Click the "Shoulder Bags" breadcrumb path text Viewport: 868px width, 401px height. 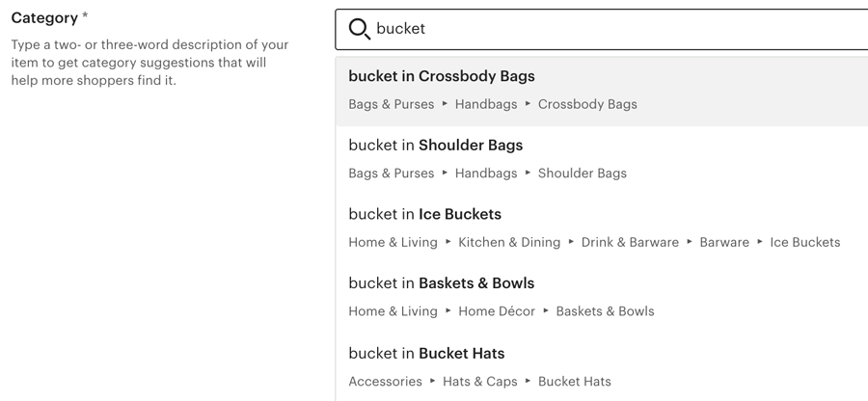pyautogui.click(x=583, y=174)
